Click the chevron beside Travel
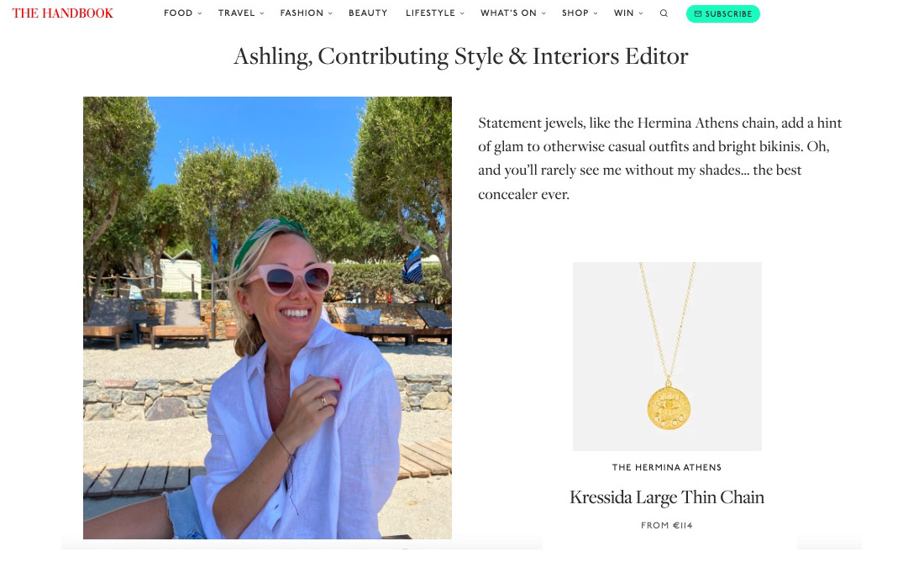 coord(262,13)
